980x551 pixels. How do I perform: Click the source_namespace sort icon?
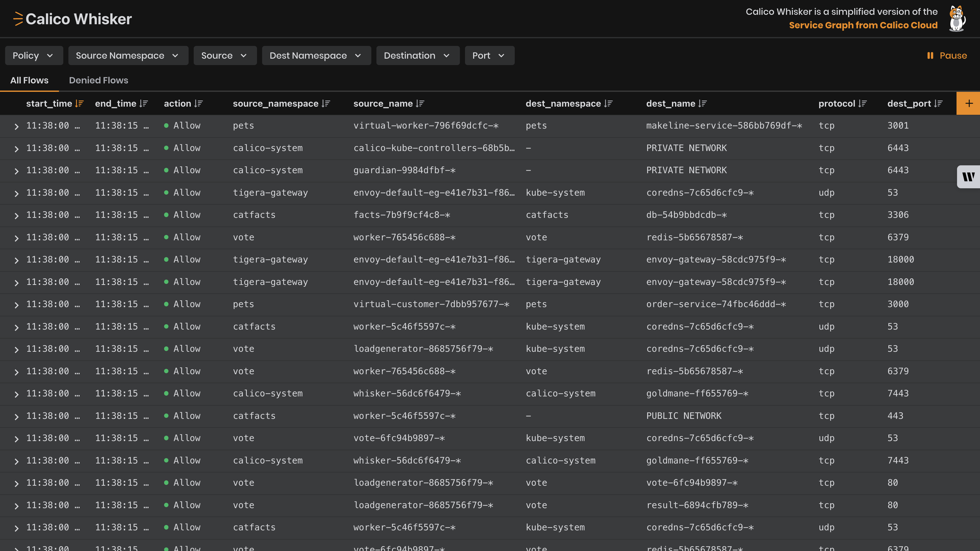326,103
